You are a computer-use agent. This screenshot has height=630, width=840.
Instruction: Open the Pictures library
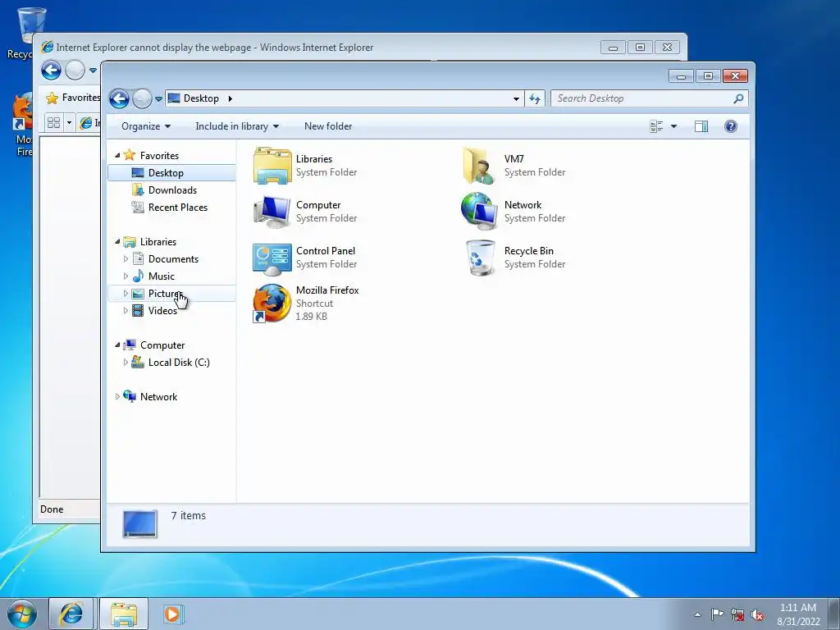coord(171,294)
